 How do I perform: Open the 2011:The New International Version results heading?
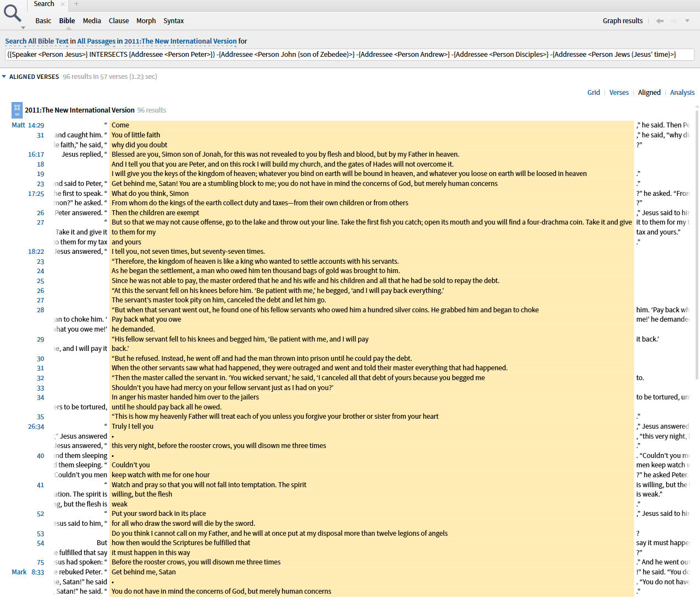pos(79,110)
